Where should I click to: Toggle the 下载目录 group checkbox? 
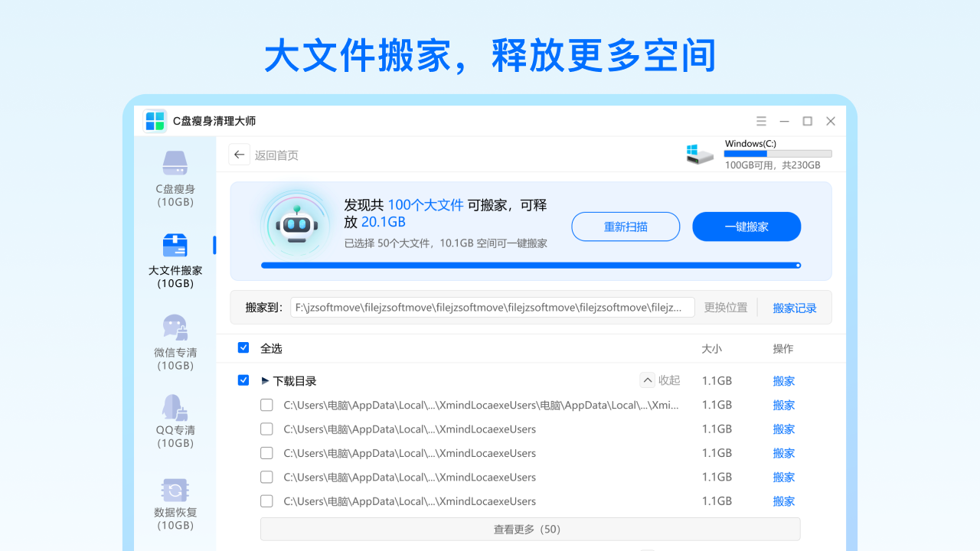(243, 380)
